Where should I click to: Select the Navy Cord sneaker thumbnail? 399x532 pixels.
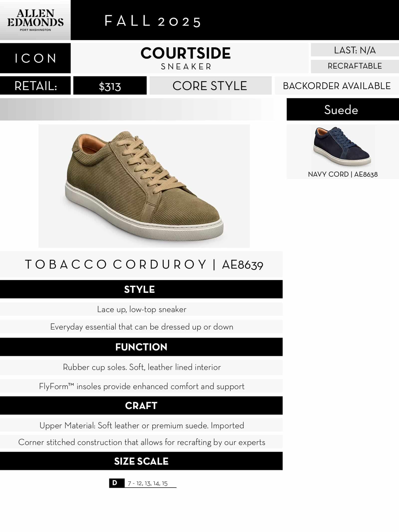click(342, 147)
